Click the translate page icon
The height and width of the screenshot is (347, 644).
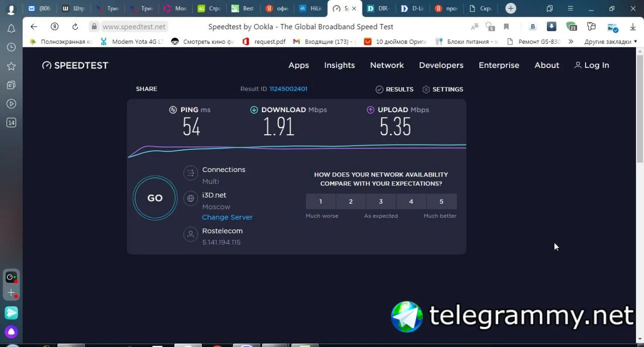coord(474,27)
